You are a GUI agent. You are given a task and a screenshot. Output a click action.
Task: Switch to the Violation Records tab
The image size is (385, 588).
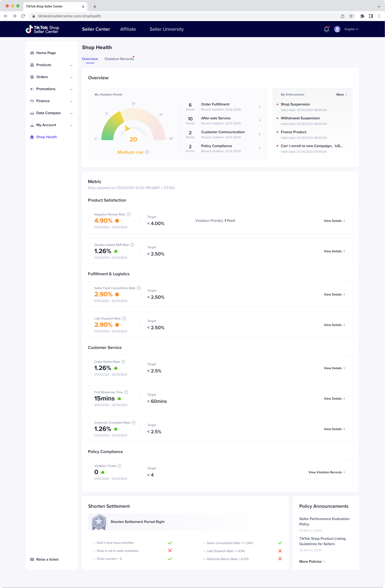(119, 59)
